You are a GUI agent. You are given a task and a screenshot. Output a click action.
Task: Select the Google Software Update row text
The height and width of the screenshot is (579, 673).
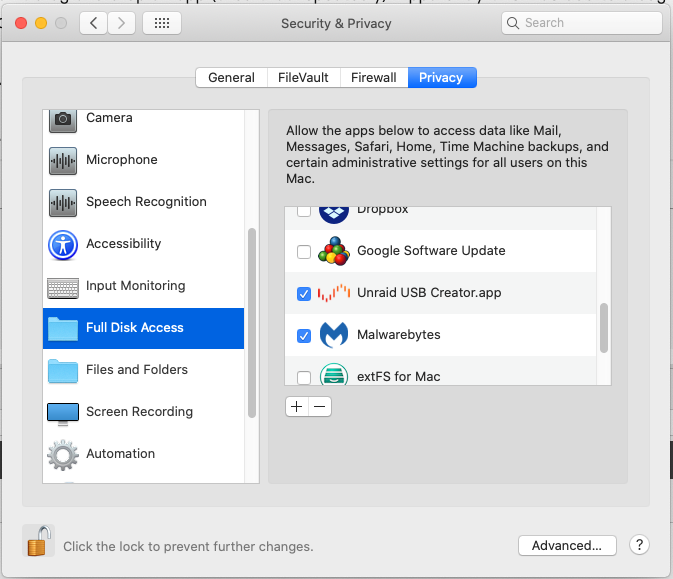coord(431,251)
